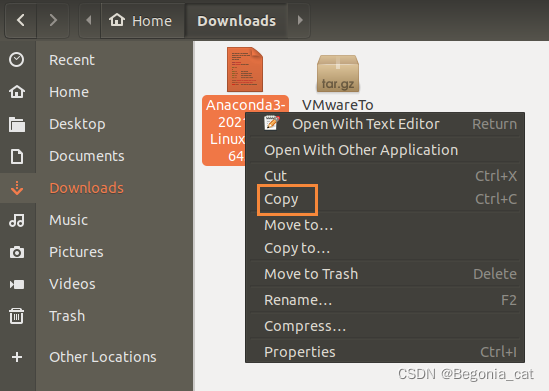The height and width of the screenshot is (391, 549).
Task: Choose Rename… from the context menu
Action: (x=385, y=300)
